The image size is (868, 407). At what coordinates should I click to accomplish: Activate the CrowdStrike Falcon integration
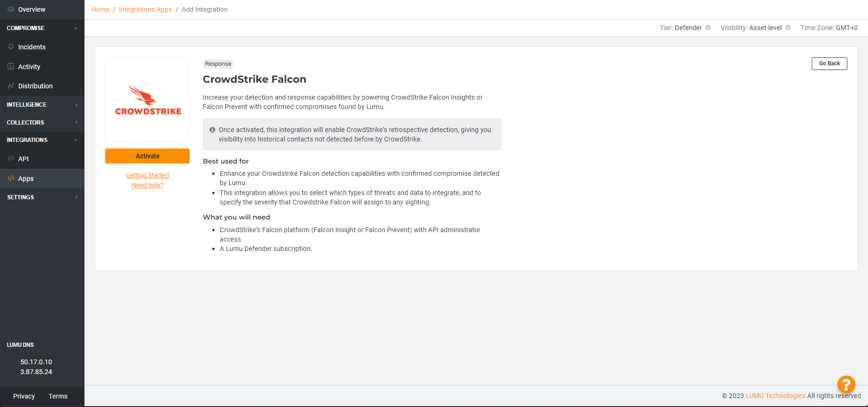point(147,156)
